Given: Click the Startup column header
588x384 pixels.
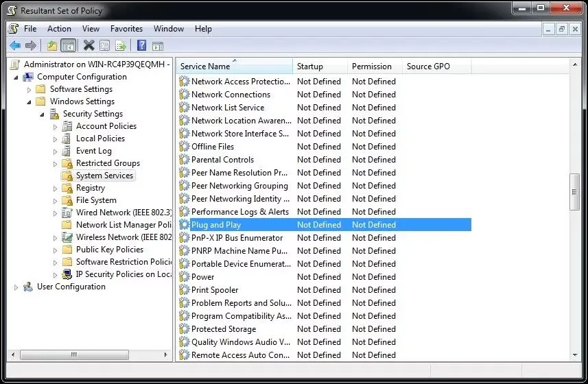Looking at the screenshot, I should coord(310,67).
